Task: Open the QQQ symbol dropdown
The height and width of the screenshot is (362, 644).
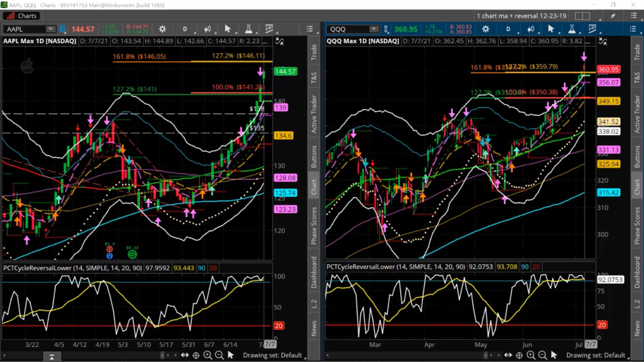Action: point(374,29)
